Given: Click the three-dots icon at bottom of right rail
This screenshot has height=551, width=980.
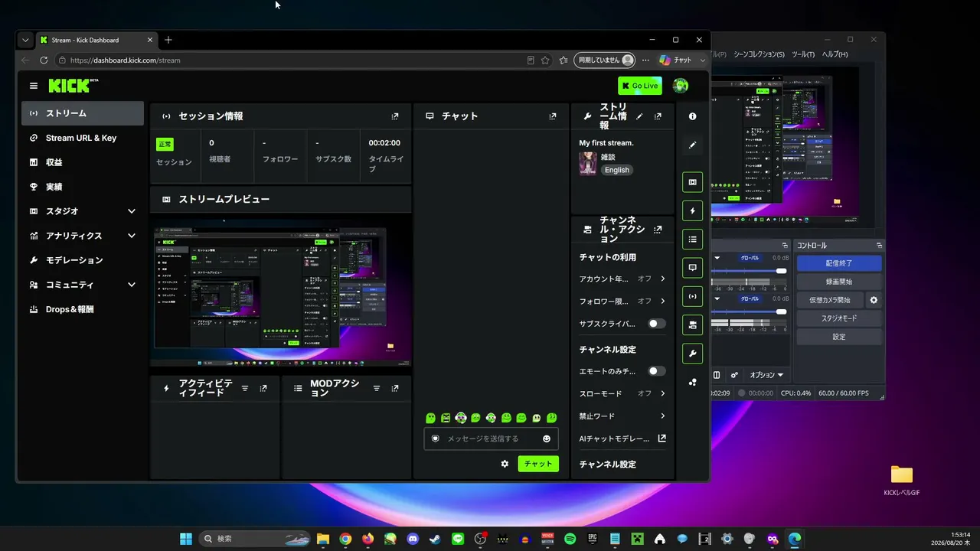Looking at the screenshot, I should (692, 382).
